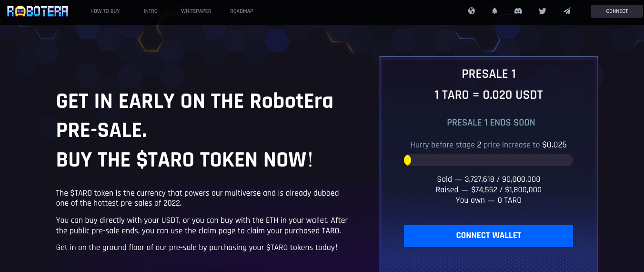Click the CONNECT button in header
Screen dimensions: 644x272
point(617,11)
